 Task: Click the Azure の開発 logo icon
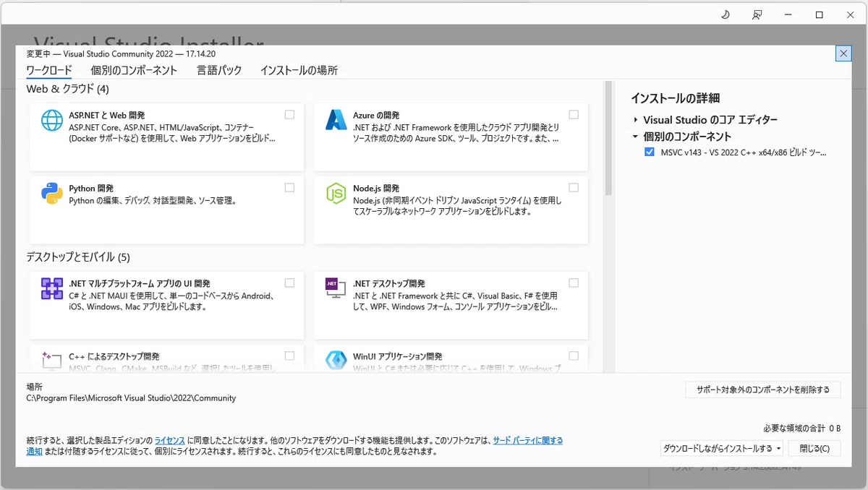click(x=336, y=120)
